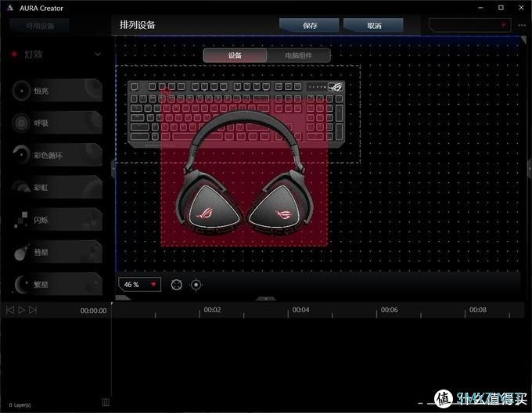
Task: Click the 00:06 timeline marker
Action: [x=389, y=310]
